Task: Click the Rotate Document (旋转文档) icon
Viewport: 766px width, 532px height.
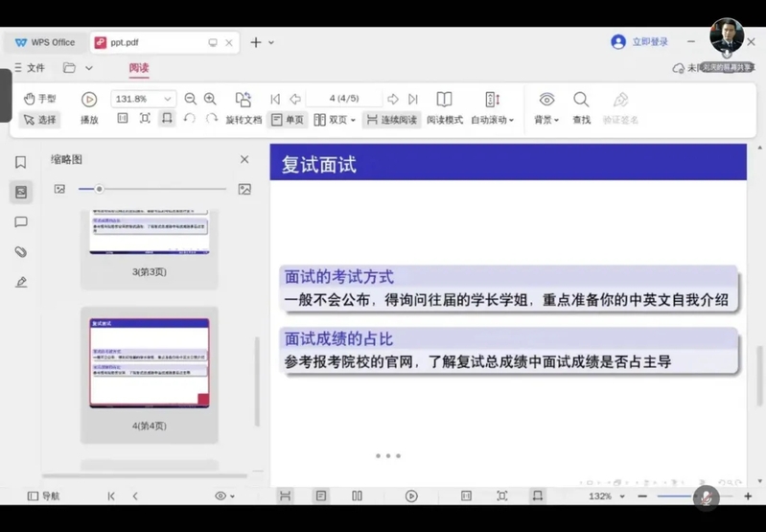Action: [244, 106]
